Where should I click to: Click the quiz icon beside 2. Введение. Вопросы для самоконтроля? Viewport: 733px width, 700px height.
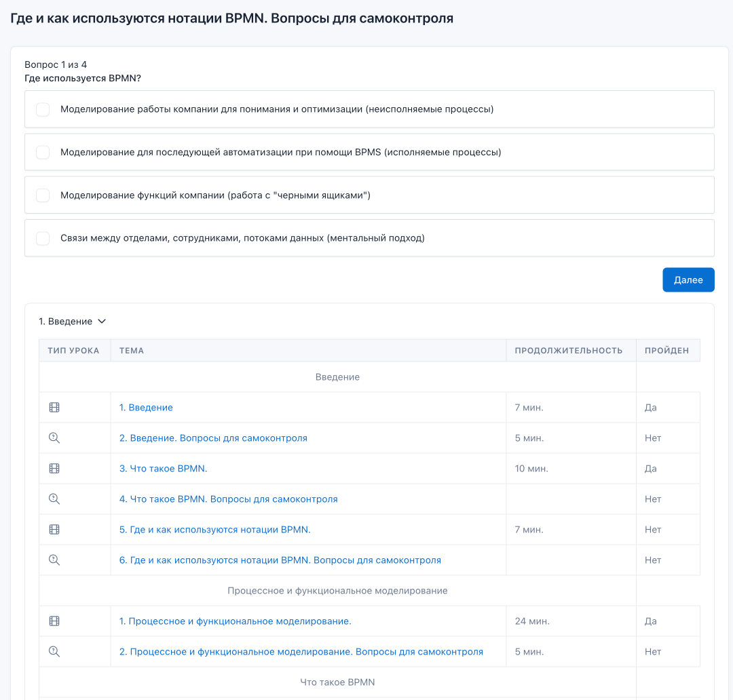(54, 438)
